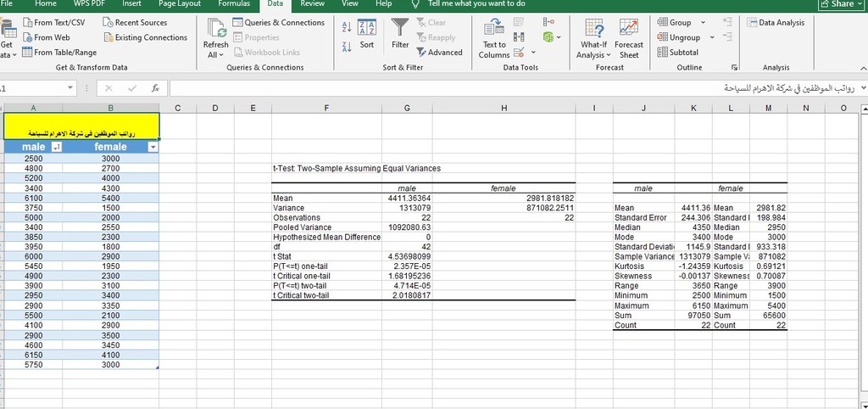Screen dimensions: 868x409
Task: Switch to the Formulas tab
Action: tap(233, 4)
